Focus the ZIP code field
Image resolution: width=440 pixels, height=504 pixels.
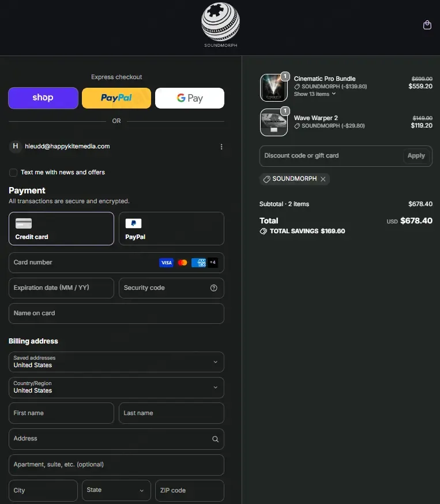tap(190, 491)
